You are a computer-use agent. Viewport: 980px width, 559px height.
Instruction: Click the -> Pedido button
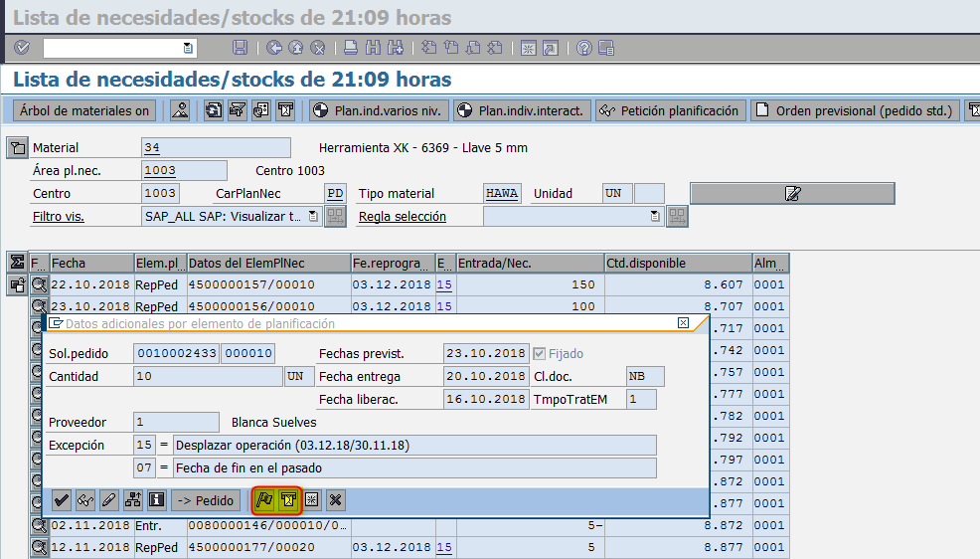click(x=206, y=500)
